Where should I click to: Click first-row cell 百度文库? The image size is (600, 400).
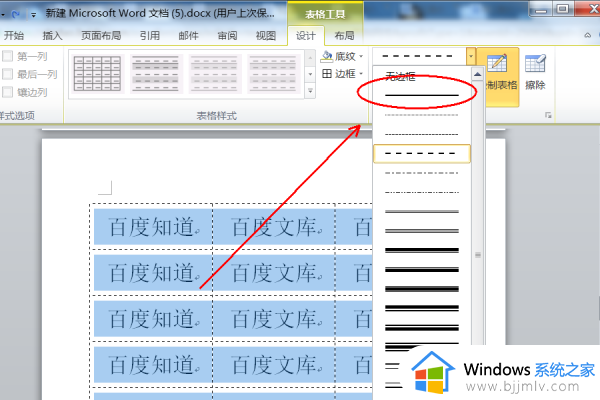click(274, 227)
